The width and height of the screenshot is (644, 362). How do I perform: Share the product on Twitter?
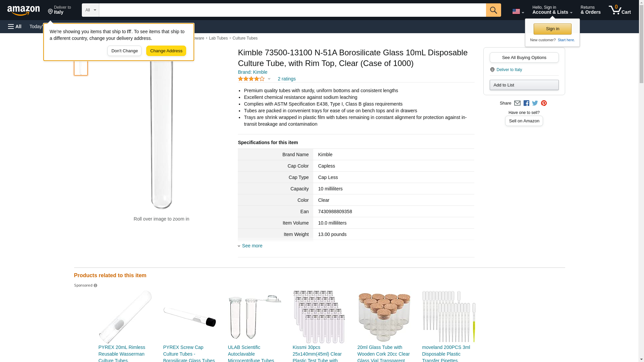[x=535, y=103]
